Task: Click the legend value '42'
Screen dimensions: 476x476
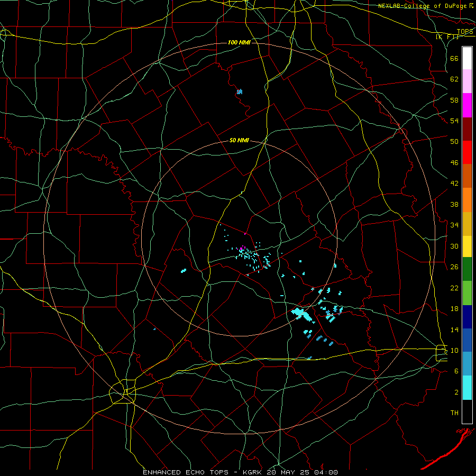Action: pyautogui.click(x=454, y=184)
